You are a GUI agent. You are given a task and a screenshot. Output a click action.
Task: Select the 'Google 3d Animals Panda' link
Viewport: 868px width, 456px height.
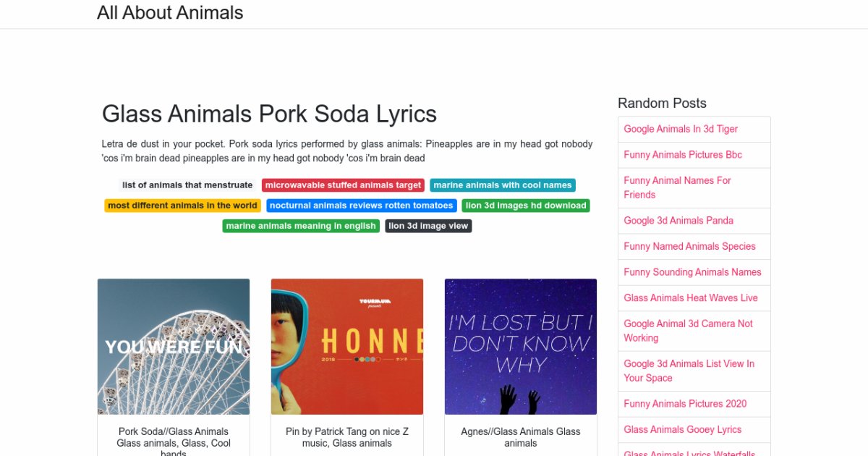(x=678, y=221)
